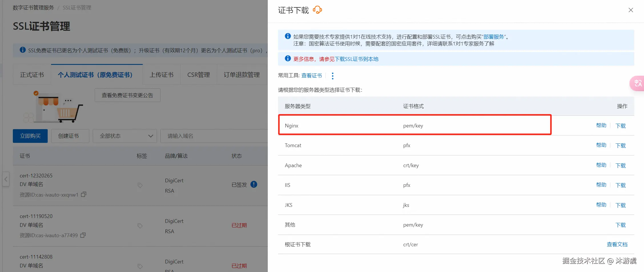Click the SSL证书管理 breadcrumb

coord(77,8)
